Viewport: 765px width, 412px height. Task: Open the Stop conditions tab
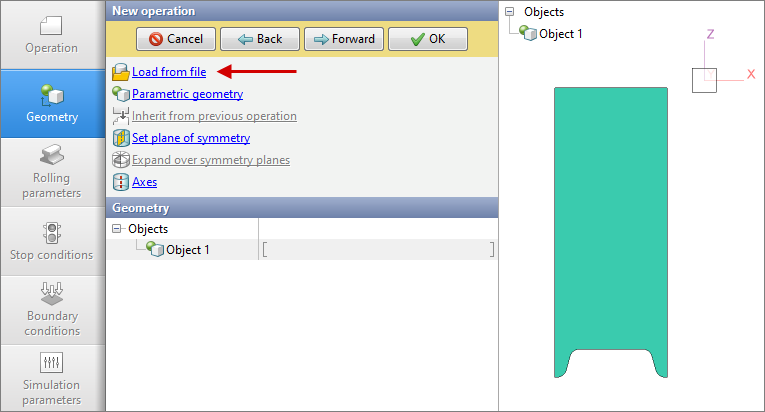(x=52, y=241)
